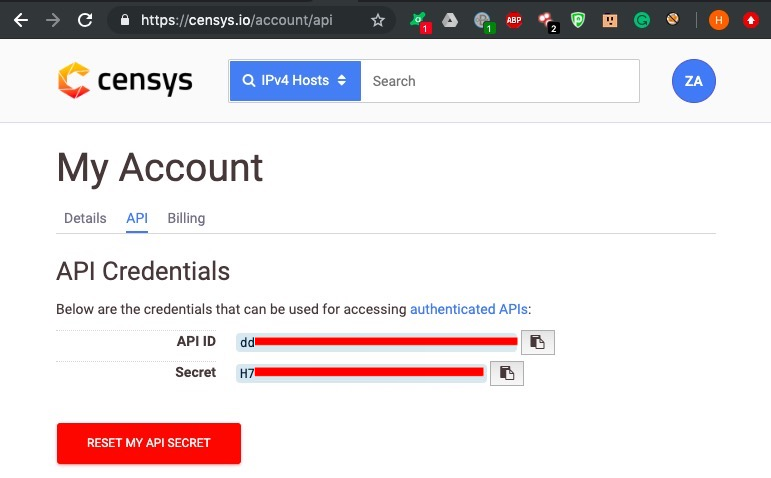This screenshot has width=771, height=478.
Task: View site info via the padlock icon
Action: pyautogui.click(x=125, y=20)
